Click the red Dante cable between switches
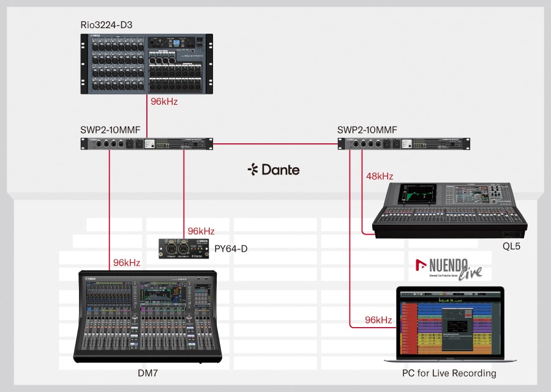Screen dimensions: 551x392 pyautogui.click(x=275, y=143)
